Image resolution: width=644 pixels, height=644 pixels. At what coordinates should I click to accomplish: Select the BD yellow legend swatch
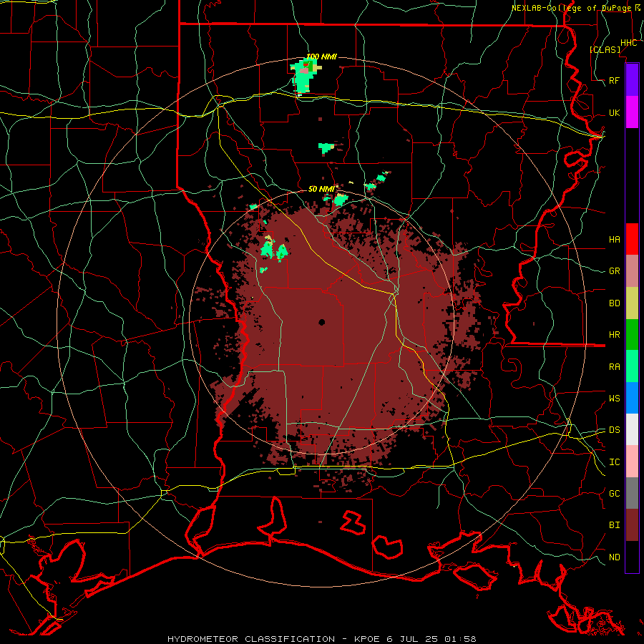coord(632,303)
